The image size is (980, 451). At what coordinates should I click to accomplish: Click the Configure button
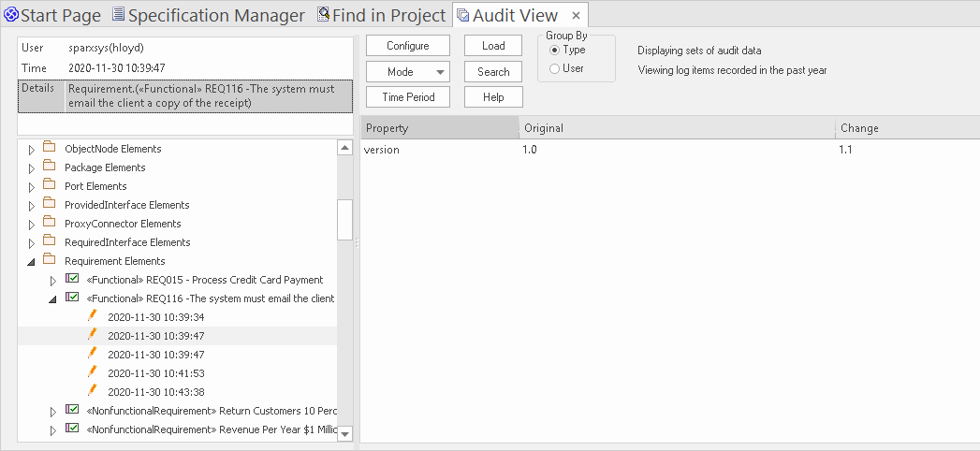coord(408,46)
